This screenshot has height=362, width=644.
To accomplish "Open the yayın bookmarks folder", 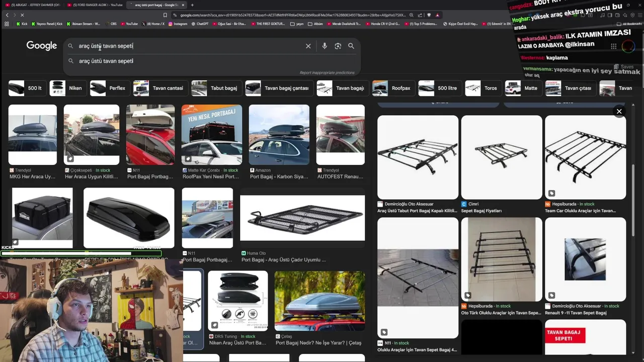I will pos(297,24).
